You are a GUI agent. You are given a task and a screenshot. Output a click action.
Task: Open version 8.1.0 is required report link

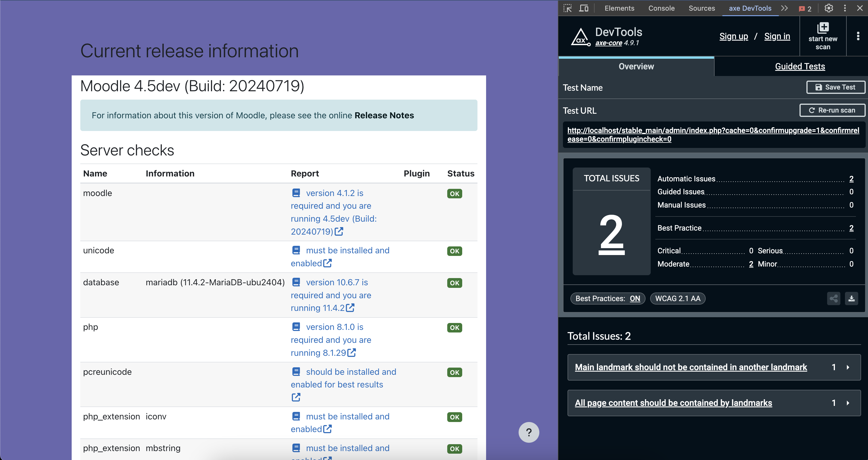click(x=331, y=340)
